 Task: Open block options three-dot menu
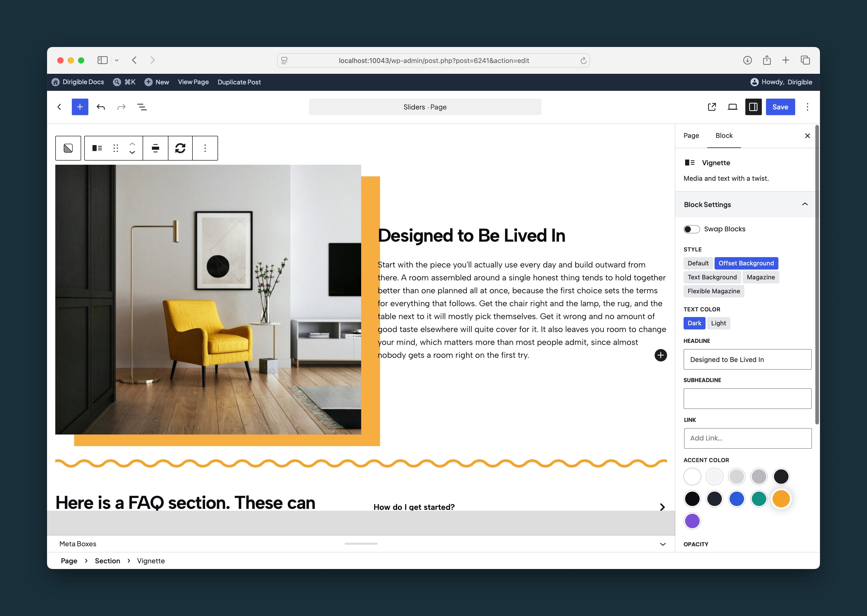click(205, 148)
